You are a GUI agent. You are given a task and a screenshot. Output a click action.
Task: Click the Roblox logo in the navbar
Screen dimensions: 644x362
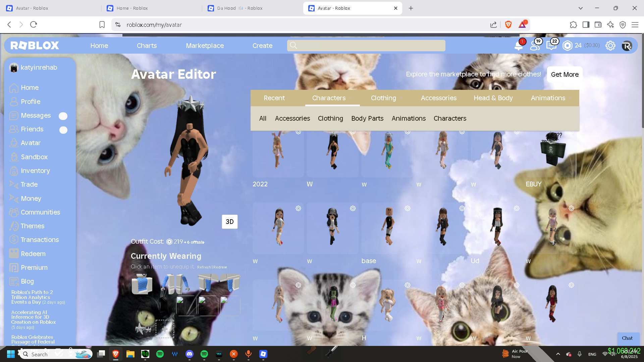[35, 46]
